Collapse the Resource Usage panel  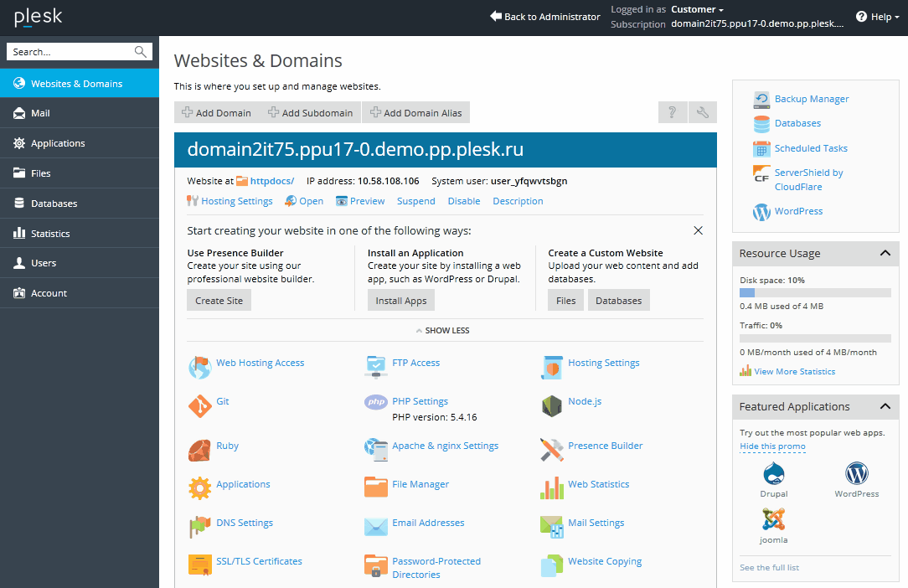(x=885, y=253)
